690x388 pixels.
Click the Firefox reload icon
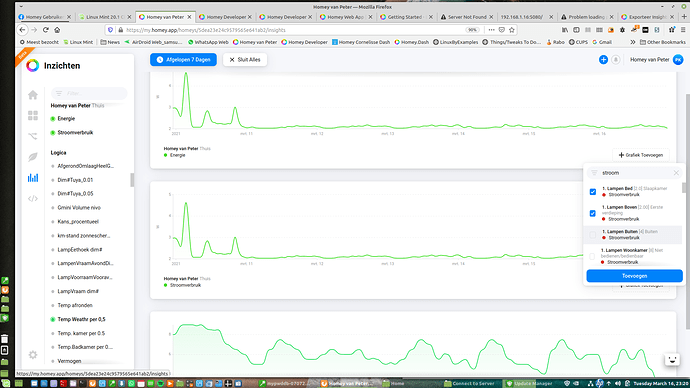[x=46, y=30]
